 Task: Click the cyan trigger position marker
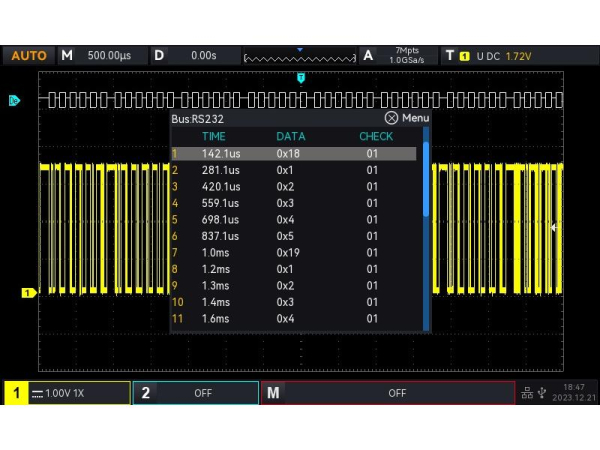(301, 78)
